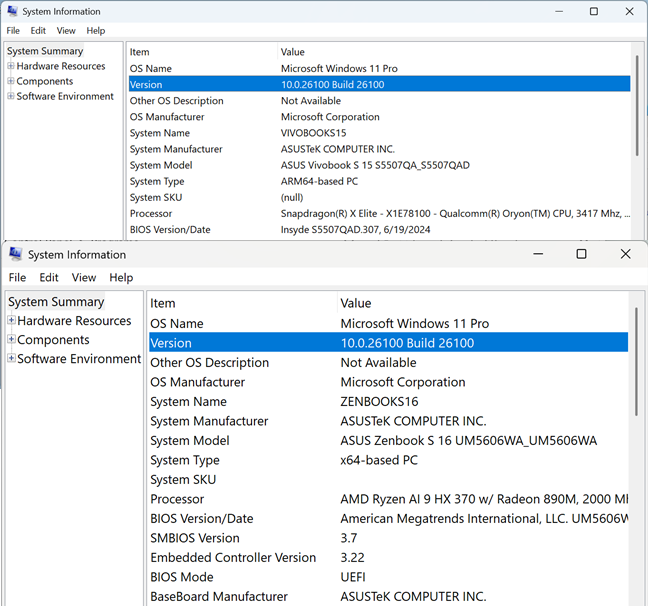Click vertical scrollbar thumb in the top window

(x=637, y=105)
